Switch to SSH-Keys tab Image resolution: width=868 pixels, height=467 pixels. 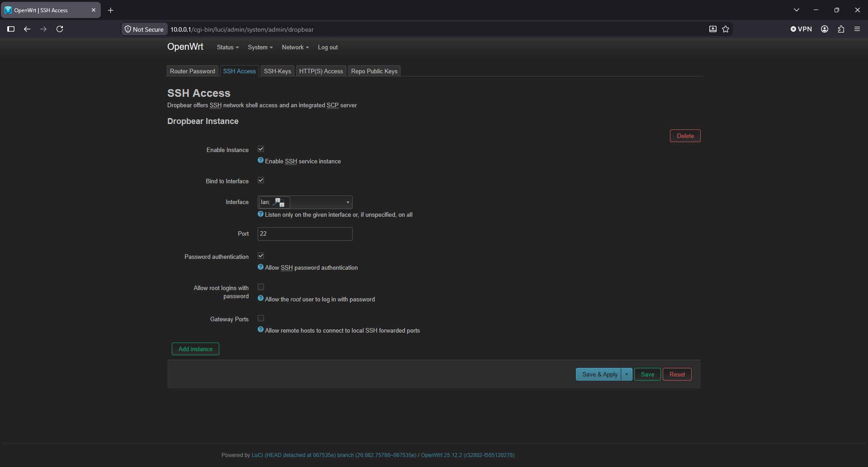point(278,71)
